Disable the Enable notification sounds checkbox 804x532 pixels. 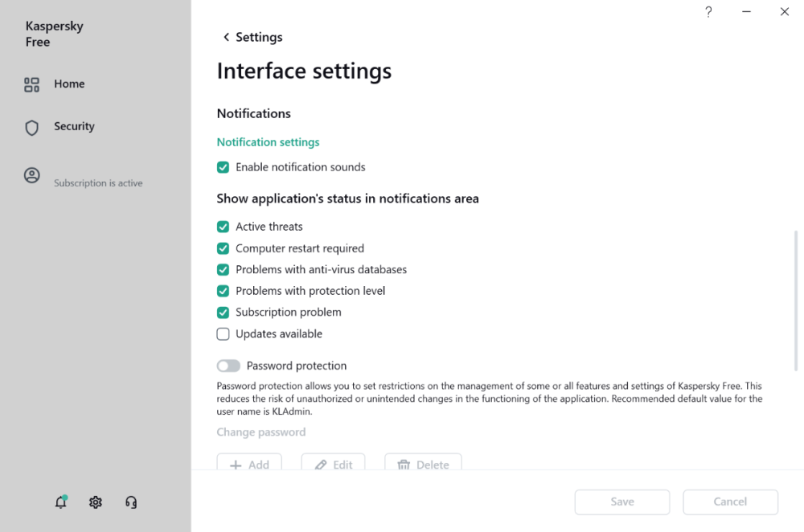tap(224, 167)
